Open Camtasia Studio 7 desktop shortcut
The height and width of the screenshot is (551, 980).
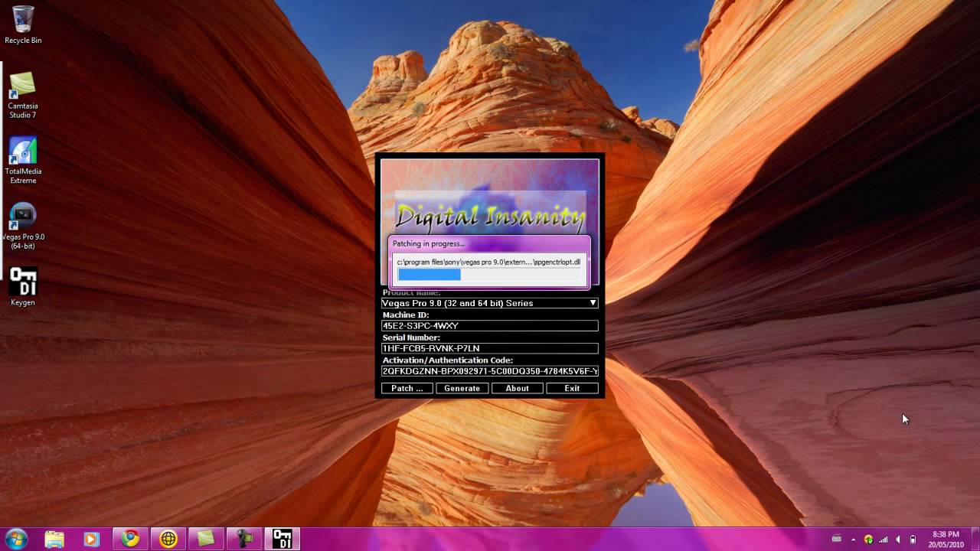tap(23, 95)
